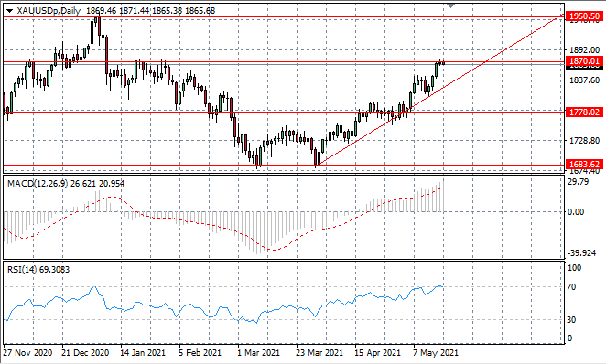
Task: Click the 27 Nov 2020 date label
Action: coord(27,353)
